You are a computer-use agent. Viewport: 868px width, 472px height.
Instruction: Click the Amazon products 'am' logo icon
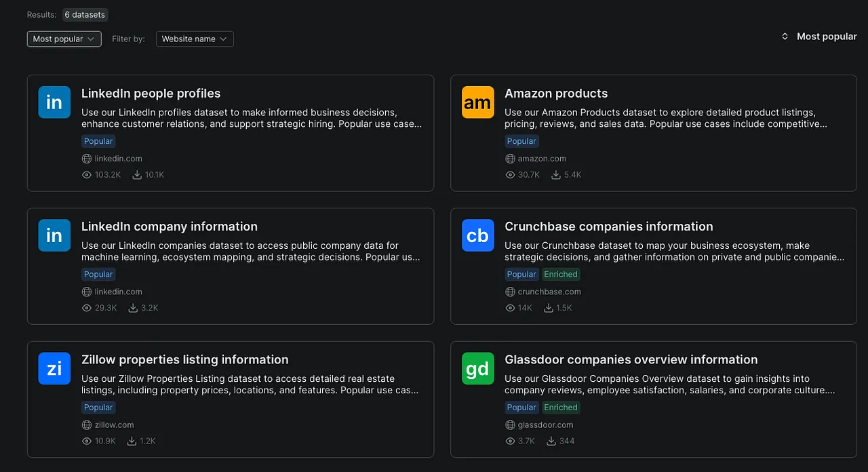coord(478,102)
